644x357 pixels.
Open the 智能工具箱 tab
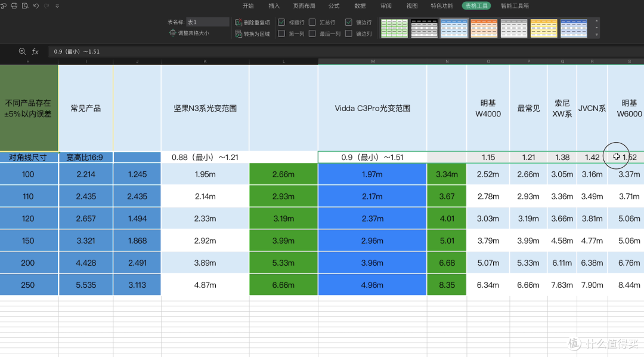[x=515, y=6]
